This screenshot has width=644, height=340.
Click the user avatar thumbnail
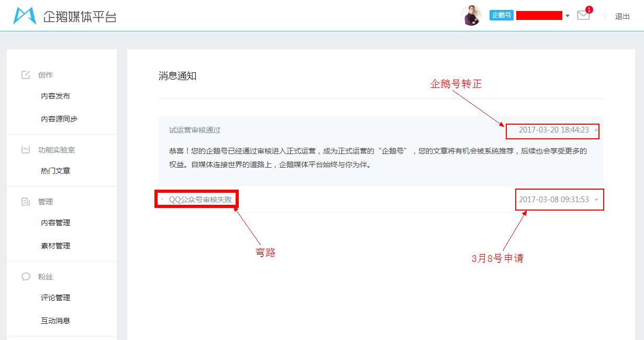tap(472, 15)
